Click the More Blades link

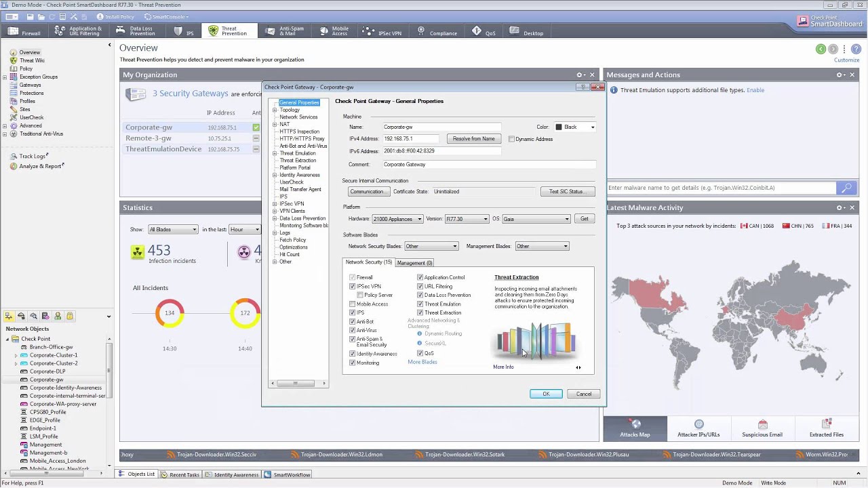tap(422, 362)
